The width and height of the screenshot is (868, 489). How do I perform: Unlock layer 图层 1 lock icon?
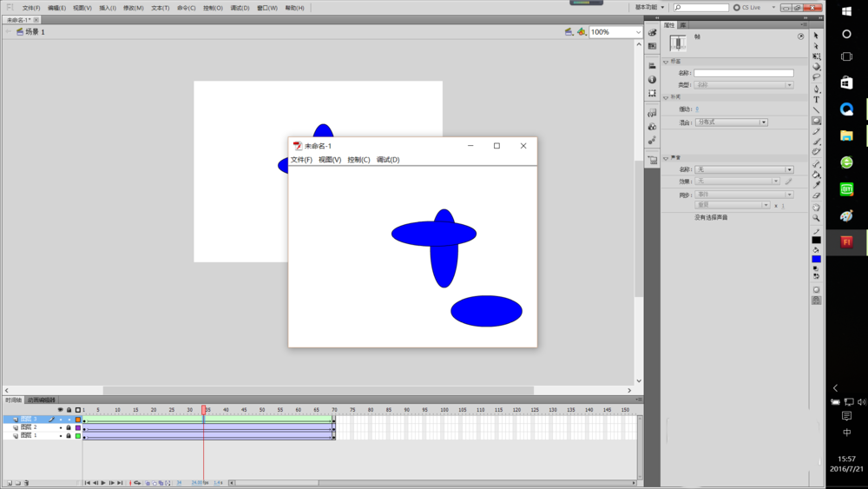(x=69, y=436)
